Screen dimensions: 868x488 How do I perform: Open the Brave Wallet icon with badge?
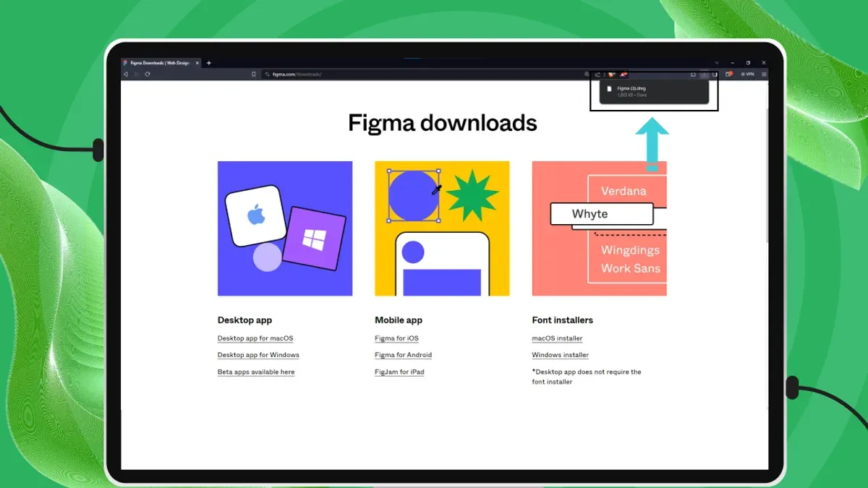[729, 74]
